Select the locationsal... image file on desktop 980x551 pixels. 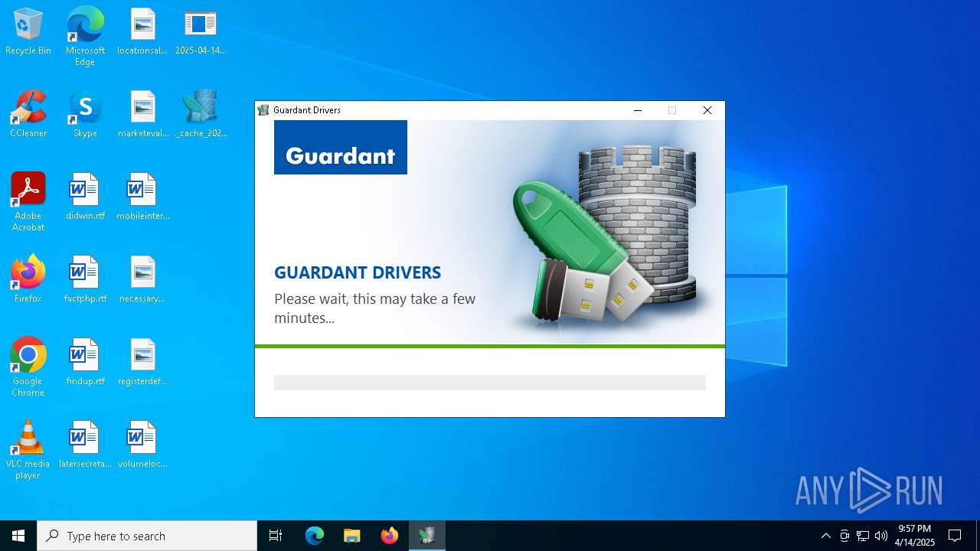coord(142,32)
